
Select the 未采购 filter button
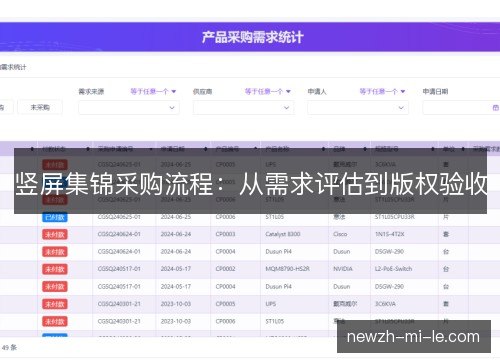[x=40, y=107]
